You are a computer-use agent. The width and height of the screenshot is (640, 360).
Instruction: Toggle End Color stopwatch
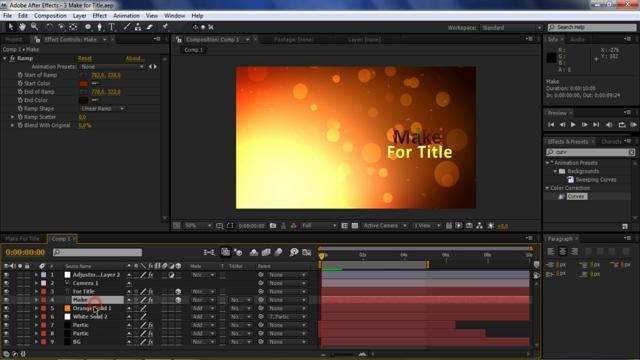[x=20, y=100]
